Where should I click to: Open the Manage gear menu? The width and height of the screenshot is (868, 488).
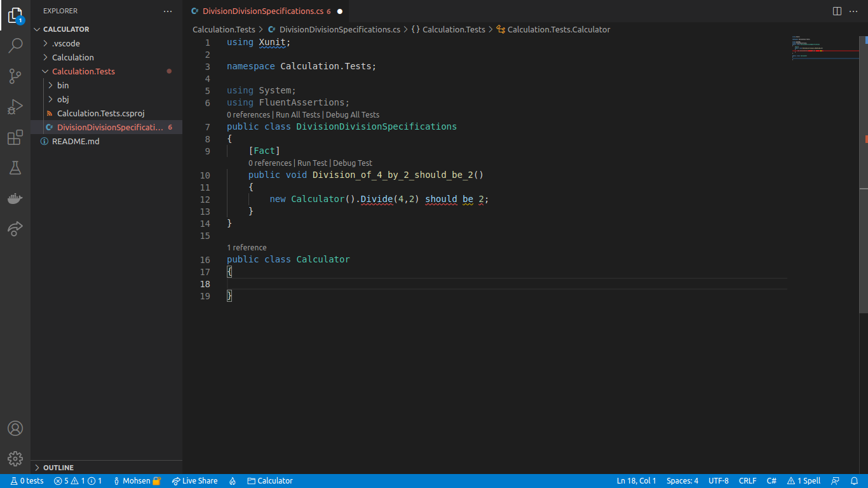pos(15,459)
